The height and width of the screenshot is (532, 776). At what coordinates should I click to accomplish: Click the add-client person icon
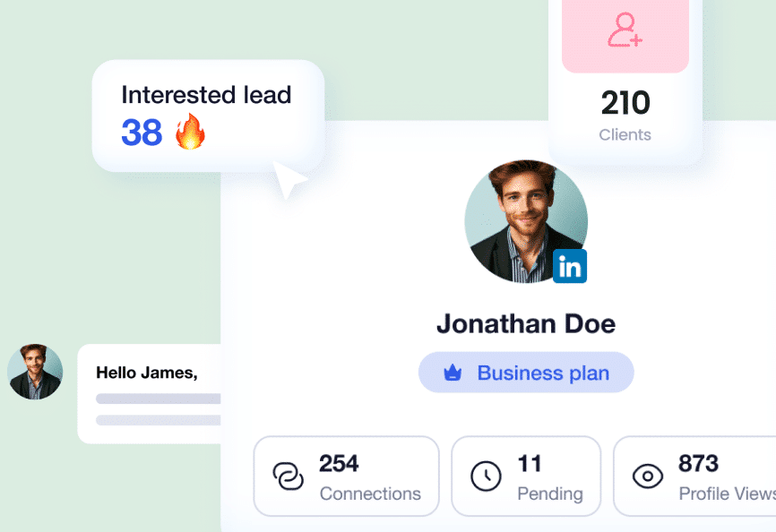625,30
